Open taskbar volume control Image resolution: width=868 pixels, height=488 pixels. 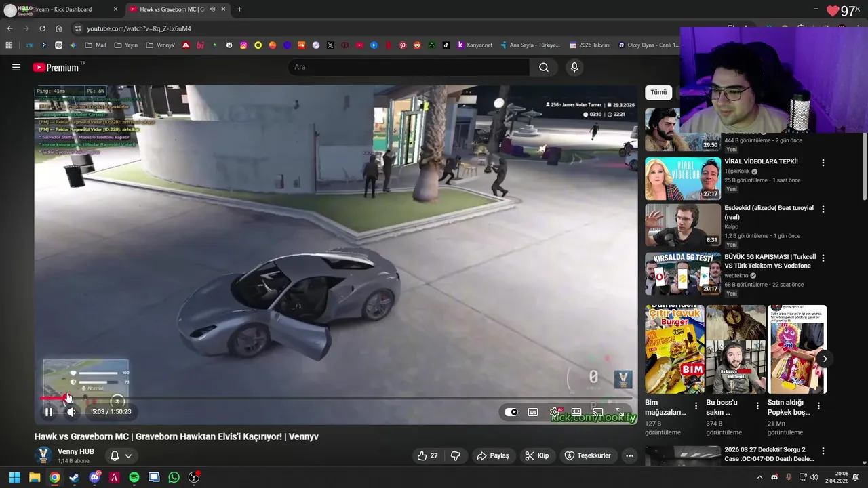[814, 477]
